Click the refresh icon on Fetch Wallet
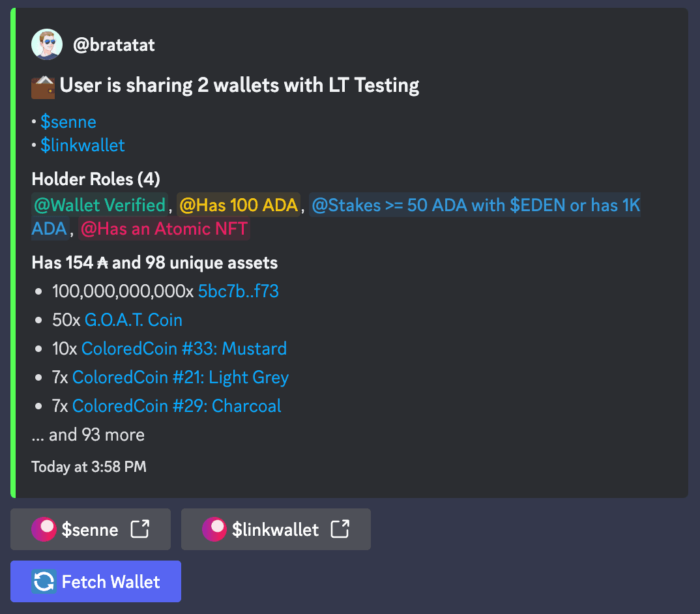This screenshot has width=700, height=614. click(44, 581)
